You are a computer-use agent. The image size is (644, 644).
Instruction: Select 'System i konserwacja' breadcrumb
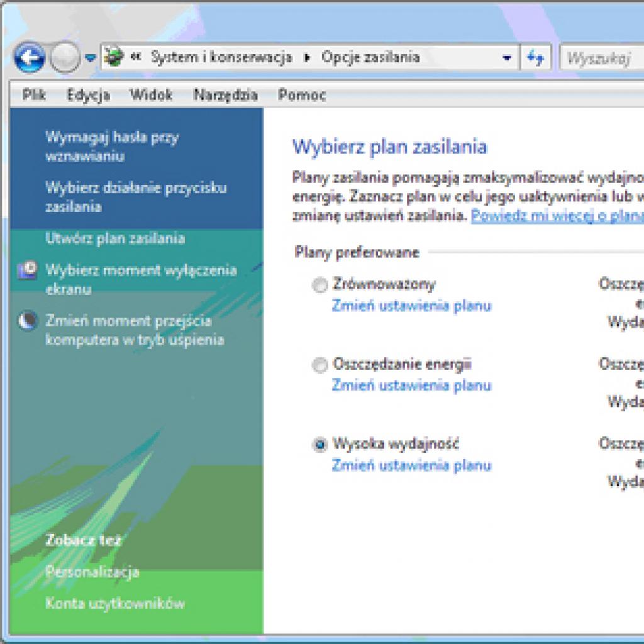coord(221,57)
